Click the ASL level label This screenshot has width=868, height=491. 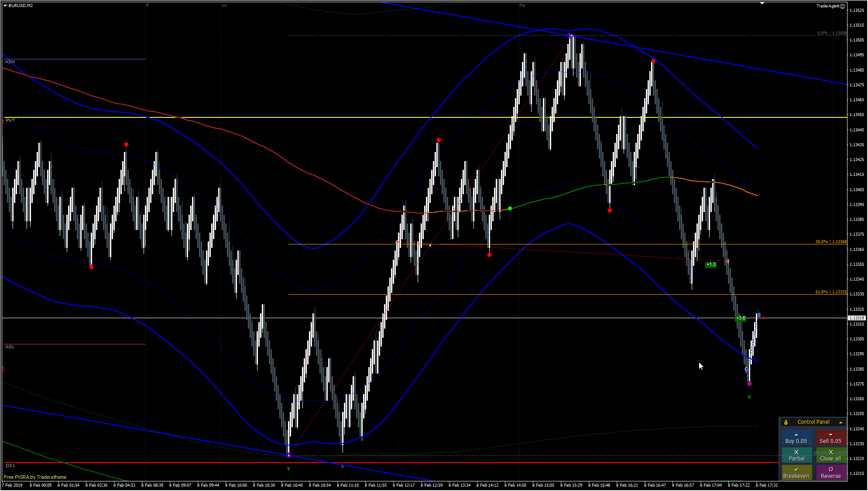click(x=10, y=347)
